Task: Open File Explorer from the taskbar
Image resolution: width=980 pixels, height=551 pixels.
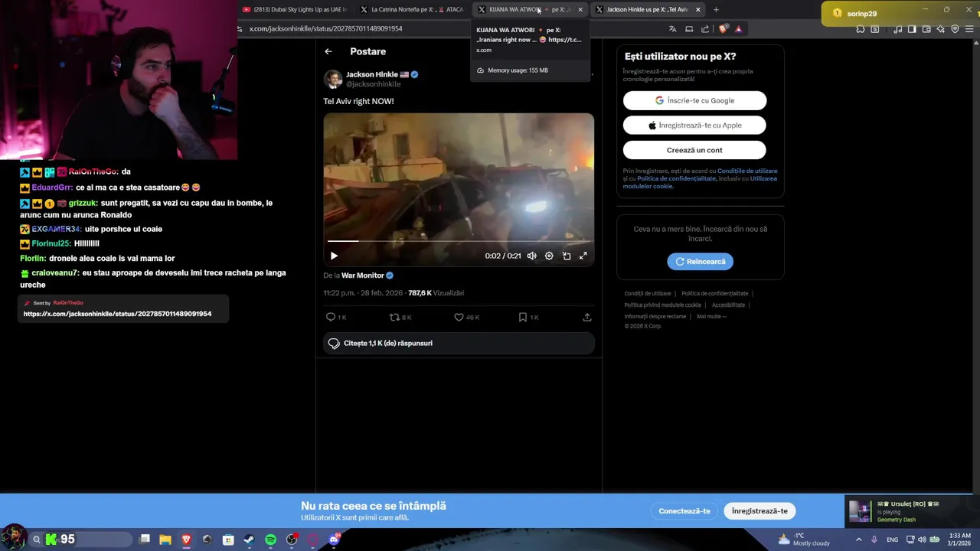Action: pyautogui.click(x=165, y=540)
